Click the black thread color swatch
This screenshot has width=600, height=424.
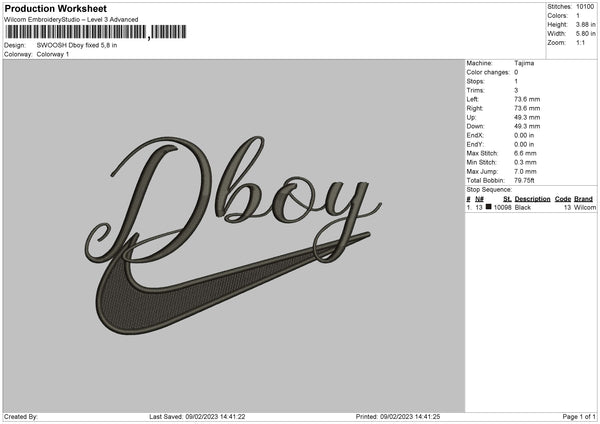[489, 208]
